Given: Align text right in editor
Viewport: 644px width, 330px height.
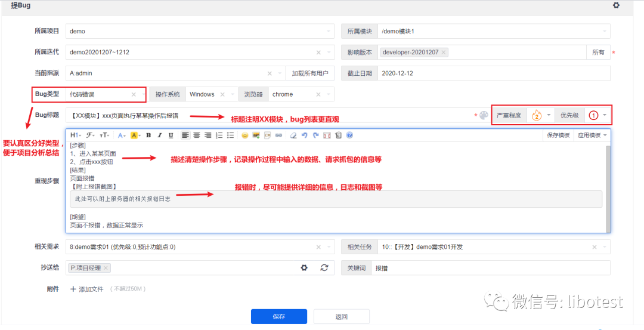Looking at the screenshot, I should (x=208, y=135).
